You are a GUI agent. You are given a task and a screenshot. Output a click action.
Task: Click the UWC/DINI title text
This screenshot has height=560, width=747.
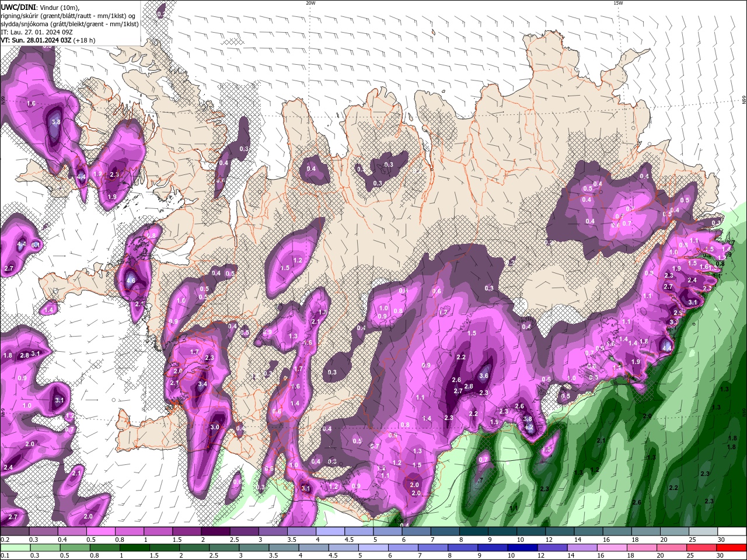pyautogui.click(x=18, y=6)
